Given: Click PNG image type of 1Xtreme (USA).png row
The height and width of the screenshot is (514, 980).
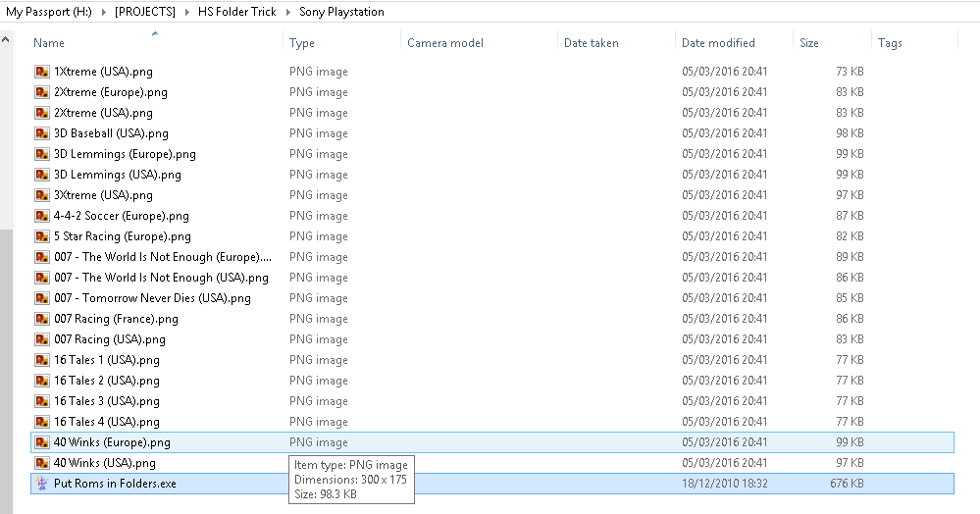Looking at the screenshot, I should click(319, 72).
